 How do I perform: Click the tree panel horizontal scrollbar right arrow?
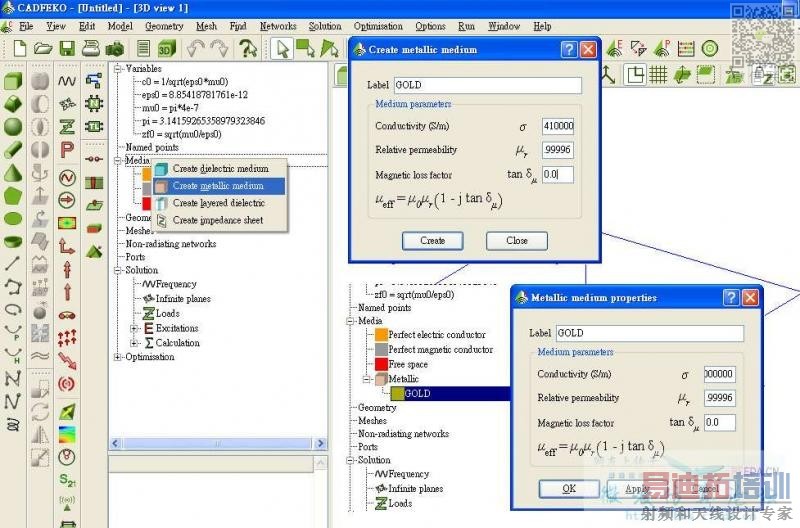tap(320, 443)
